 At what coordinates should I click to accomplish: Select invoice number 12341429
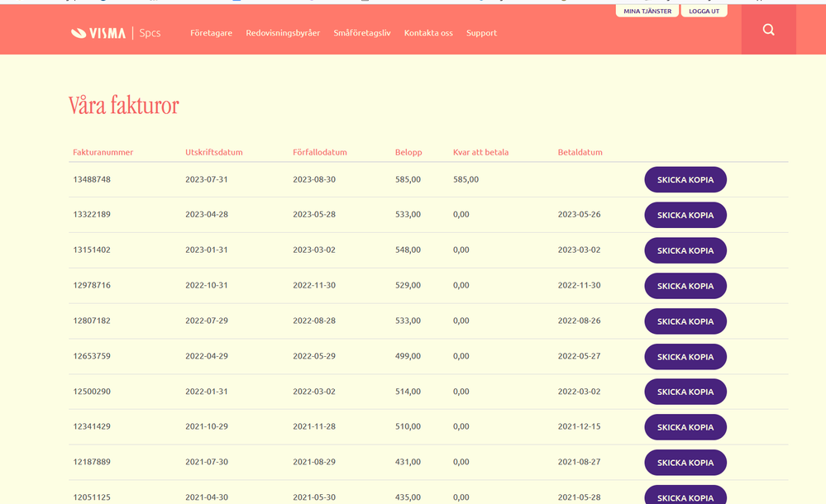click(92, 426)
